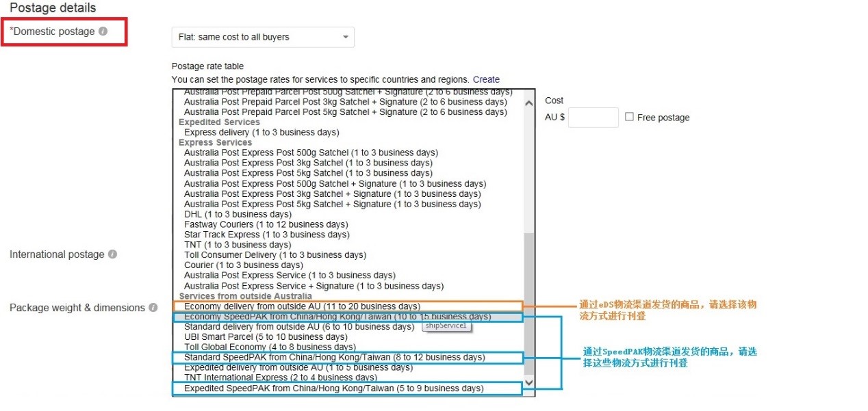The image size is (868, 411).
Task: Select Economy SpeedPAK from China/Hong Kong/Taiwan
Action: tap(337, 317)
